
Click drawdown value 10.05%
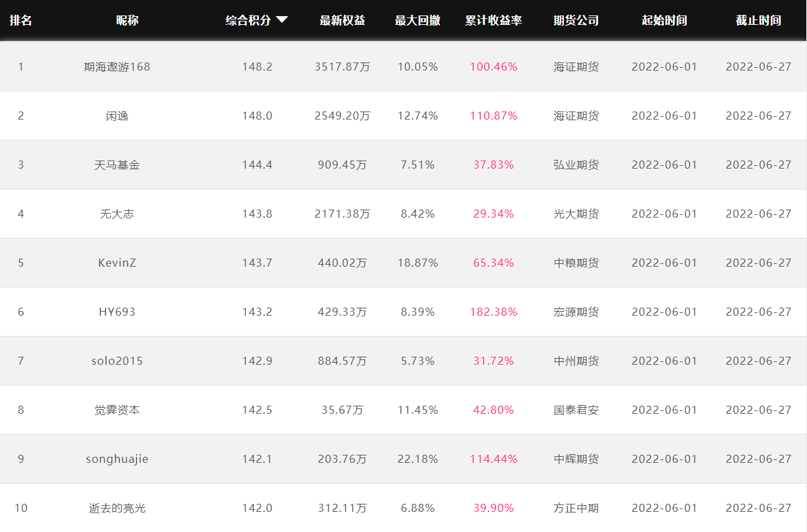coord(418,66)
